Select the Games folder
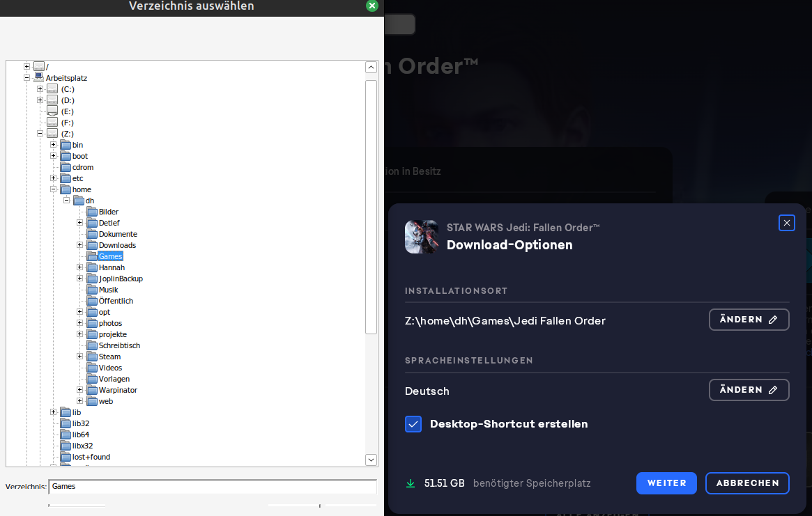 pos(110,256)
